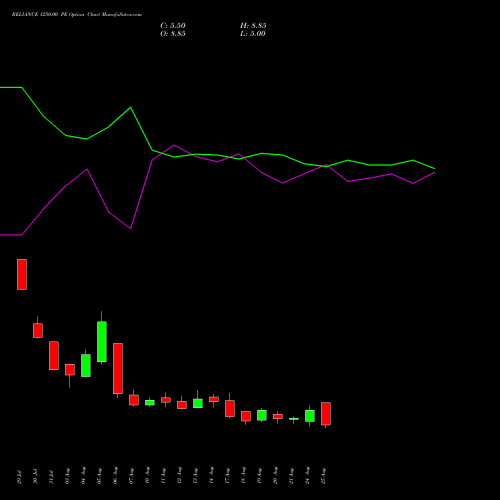Select the red candlestick for 30 Jul
500x500 pixels.
pyautogui.click(x=38, y=330)
